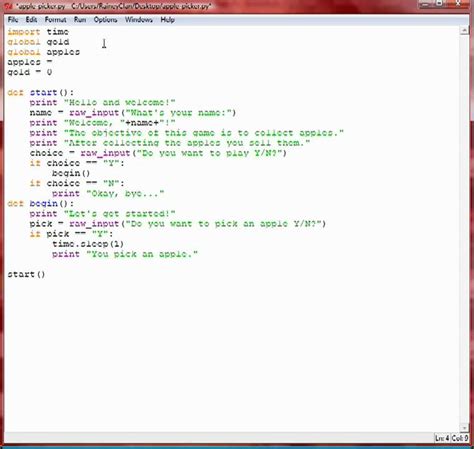Open the Edit menu

click(x=31, y=20)
